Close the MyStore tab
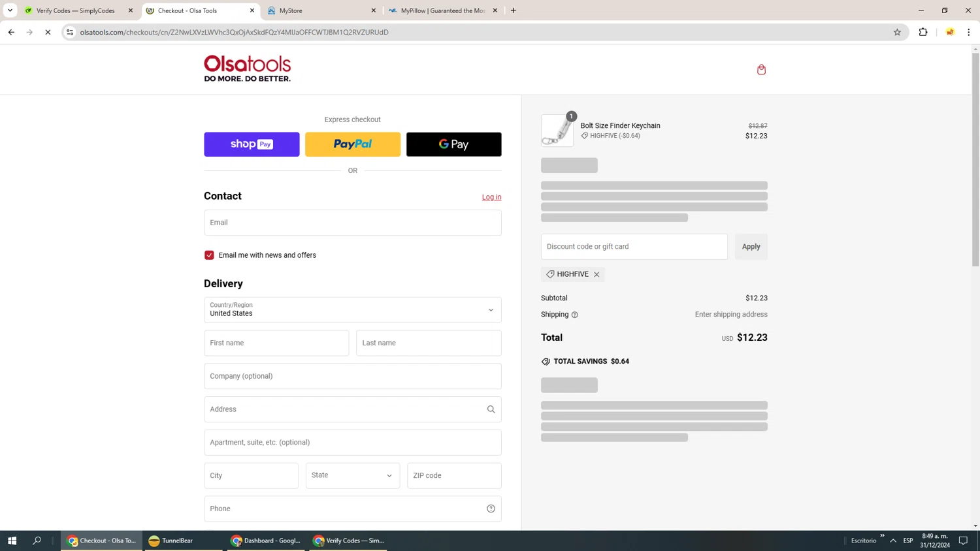This screenshot has height=551, width=980. (374, 10)
